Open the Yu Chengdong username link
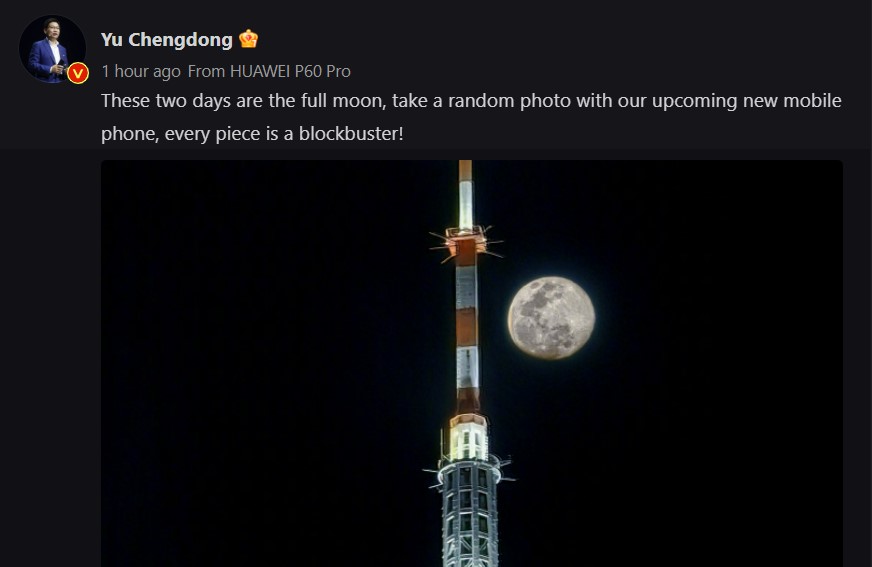The image size is (872, 567). pos(166,40)
